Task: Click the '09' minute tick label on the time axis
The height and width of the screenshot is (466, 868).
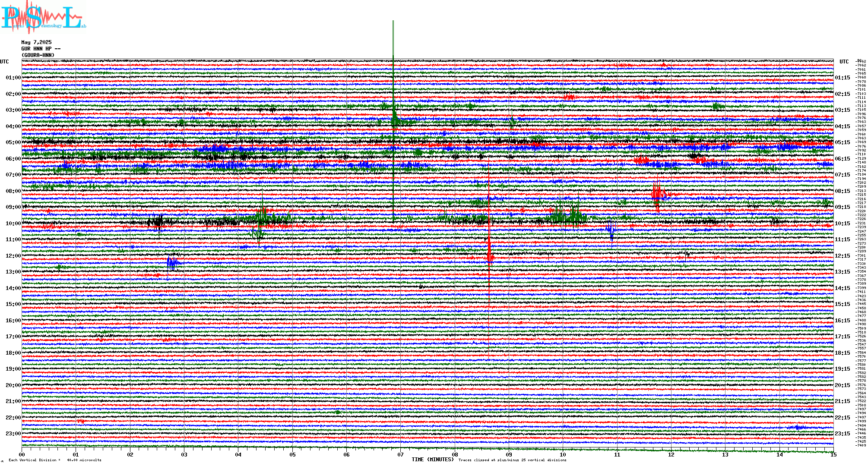Action: point(509,455)
